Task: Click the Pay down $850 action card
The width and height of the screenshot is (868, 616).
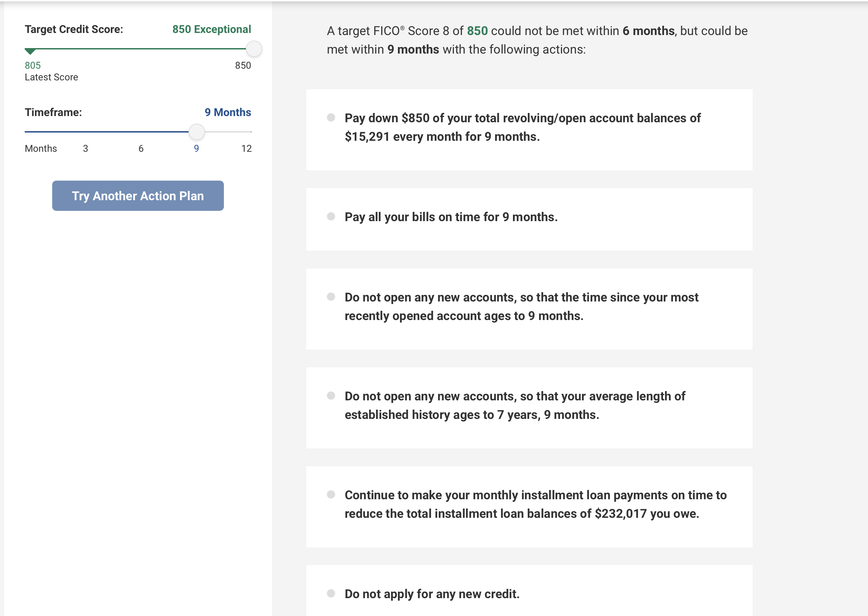Action: click(x=529, y=130)
